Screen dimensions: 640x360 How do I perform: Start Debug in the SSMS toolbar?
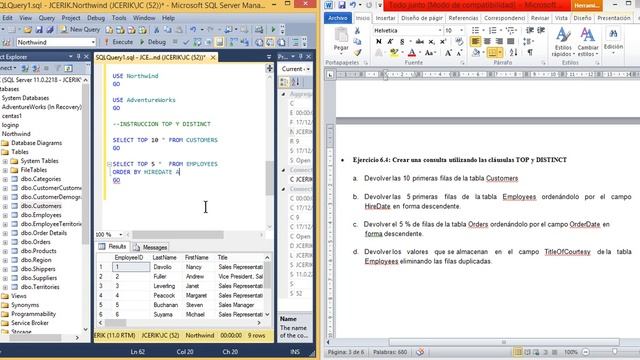[x=153, y=42]
